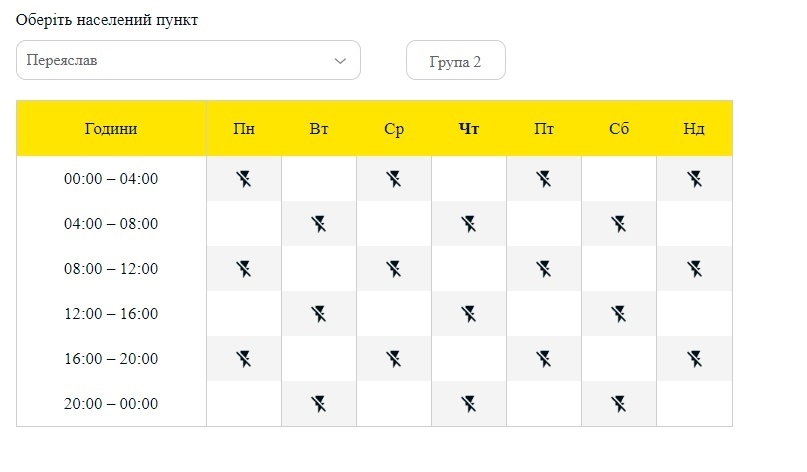Open the Переяслав locality dropdown
The height and width of the screenshot is (472, 807).
[x=188, y=60]
